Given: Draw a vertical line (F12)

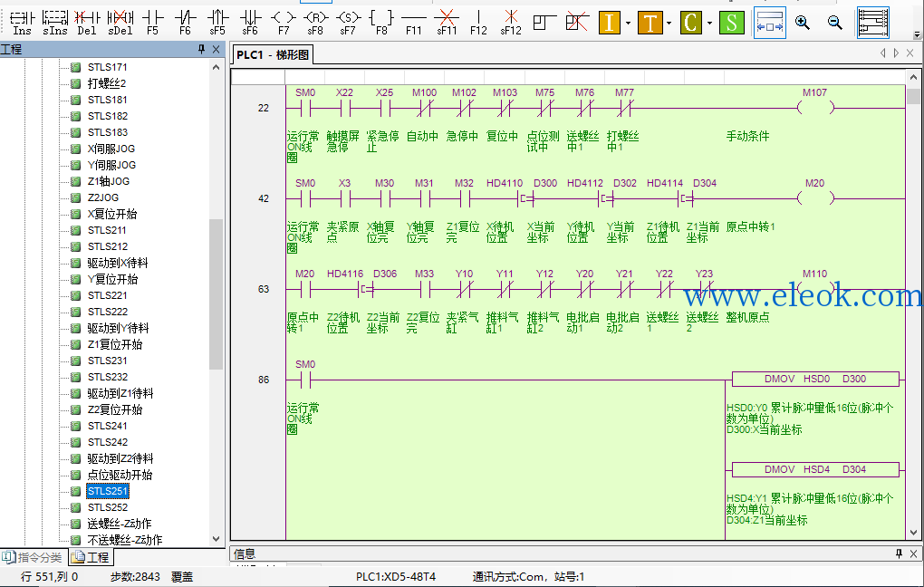Looking at the screenshot, I should (478, 23).
